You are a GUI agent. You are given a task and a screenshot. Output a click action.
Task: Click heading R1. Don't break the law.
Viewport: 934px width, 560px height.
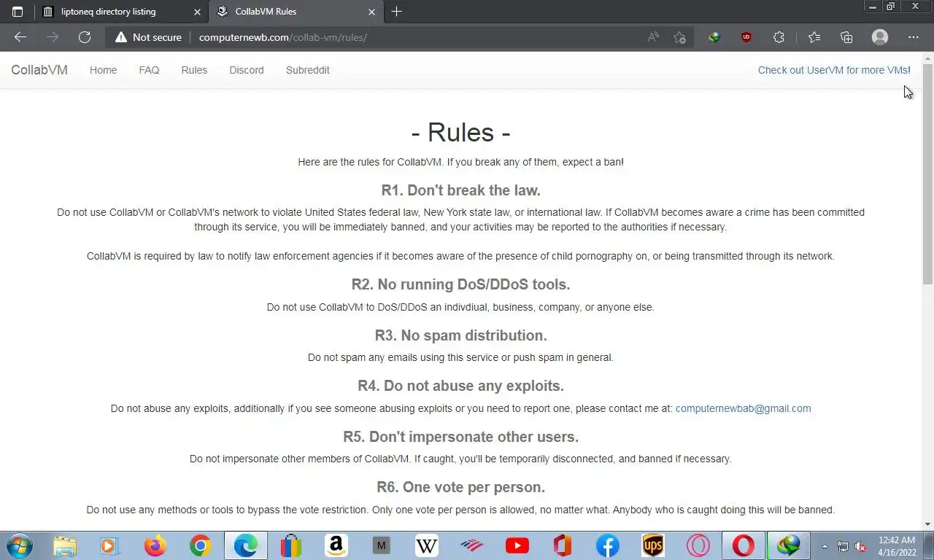[x=460, y=190]
